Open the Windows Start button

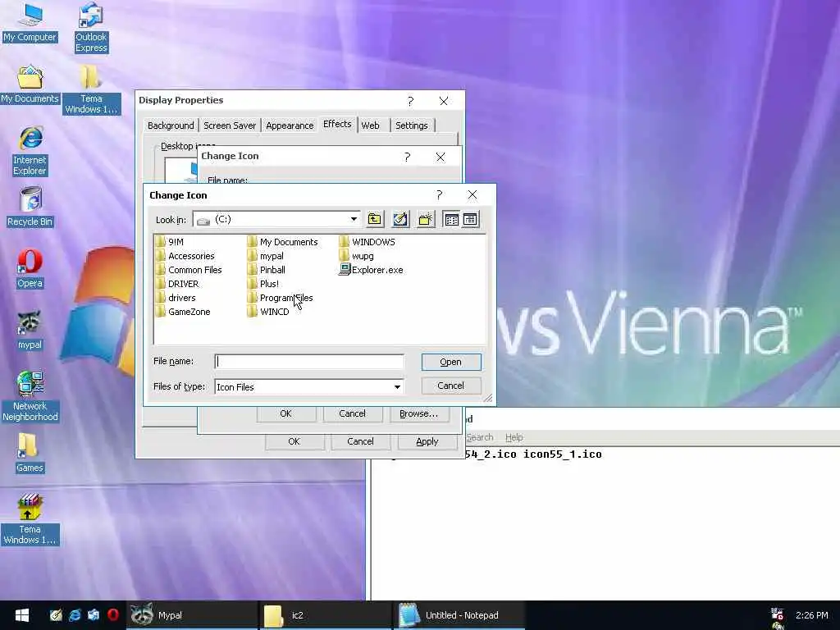[21, 615]
